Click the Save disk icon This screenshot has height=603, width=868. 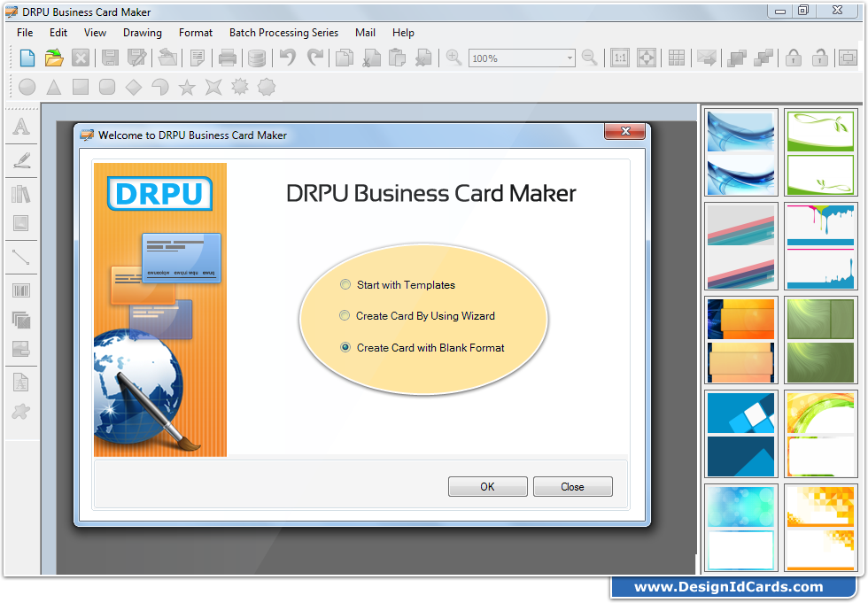point(110,58)
